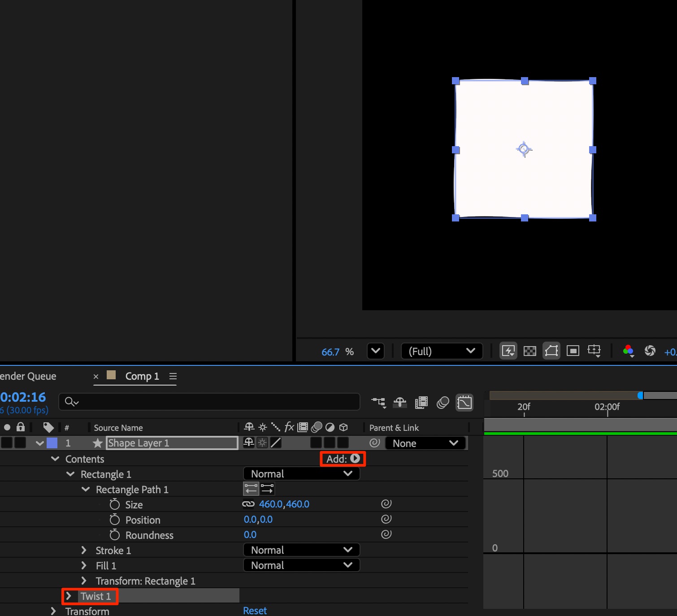Toggle the Roundness stopwatch

click(115, 535)
